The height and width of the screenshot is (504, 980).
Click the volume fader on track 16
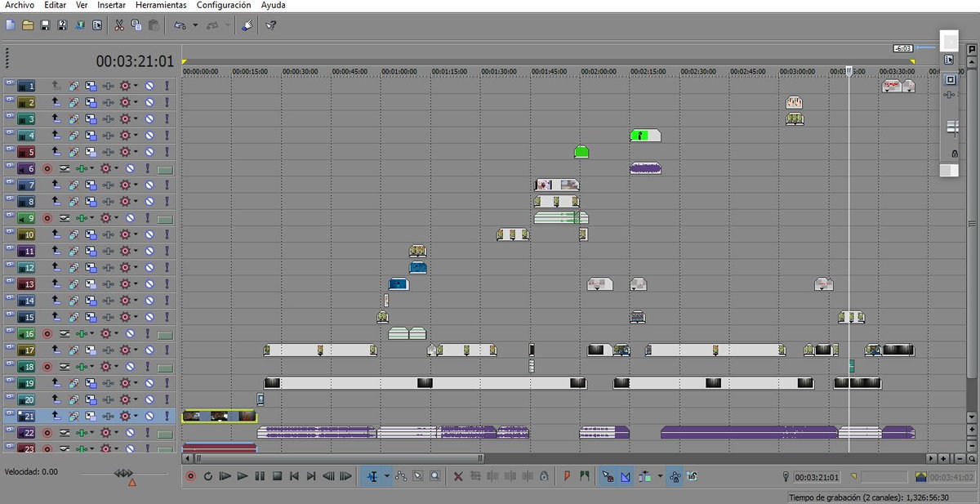(164, 333)
